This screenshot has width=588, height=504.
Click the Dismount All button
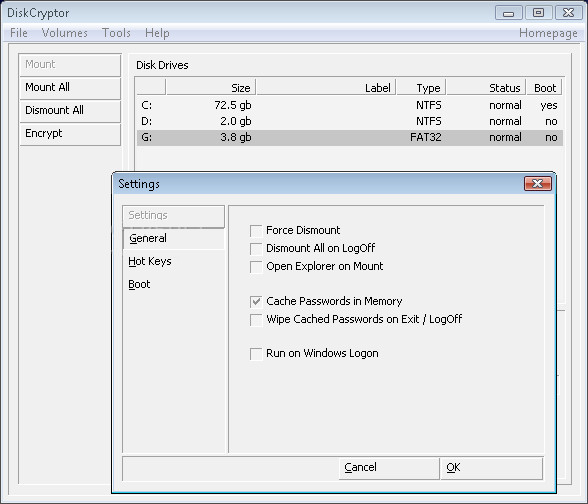tap(70, 111)
